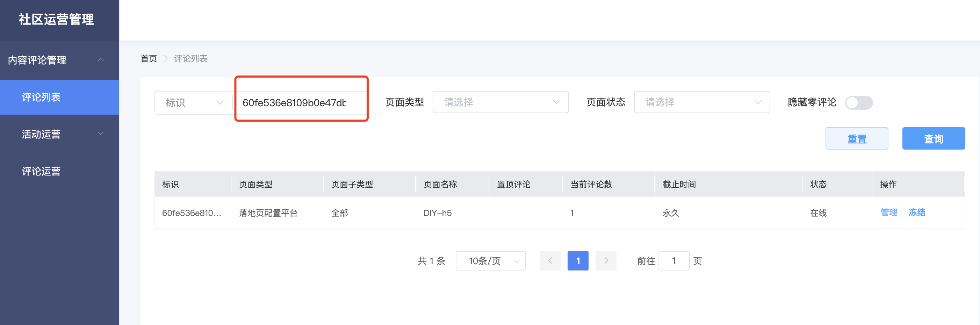Click the next page arrow icon
Viewport: 980px width, 325px height.
(606, 261)
